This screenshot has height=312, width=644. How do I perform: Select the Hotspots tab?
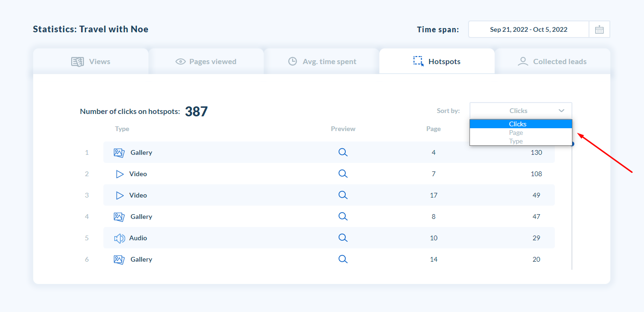437,61
